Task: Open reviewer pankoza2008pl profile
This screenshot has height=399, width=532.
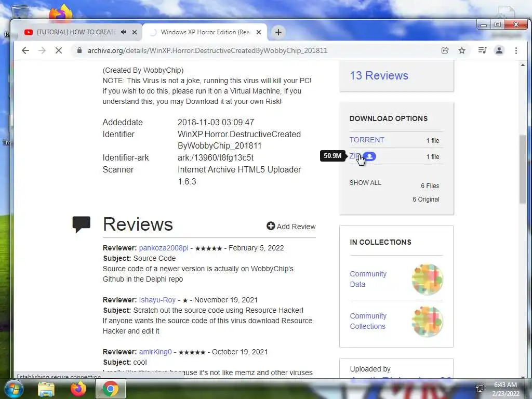Action: [x=164, y=248]
